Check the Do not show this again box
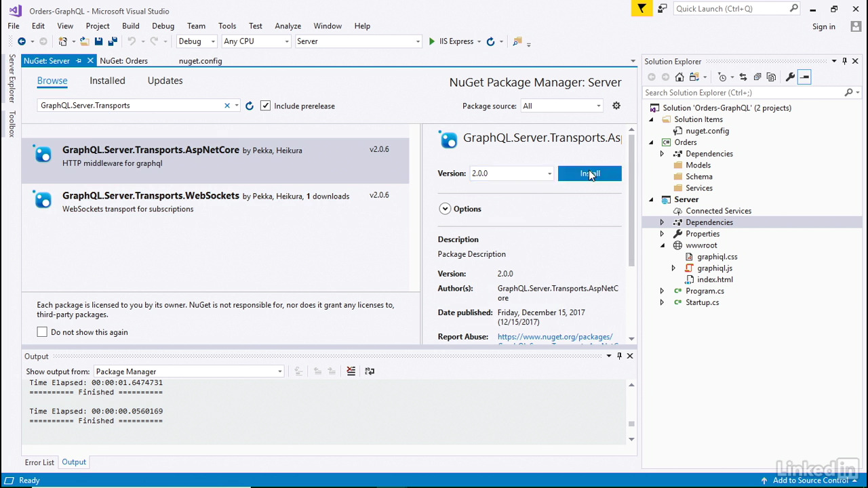 pos(42,332)
